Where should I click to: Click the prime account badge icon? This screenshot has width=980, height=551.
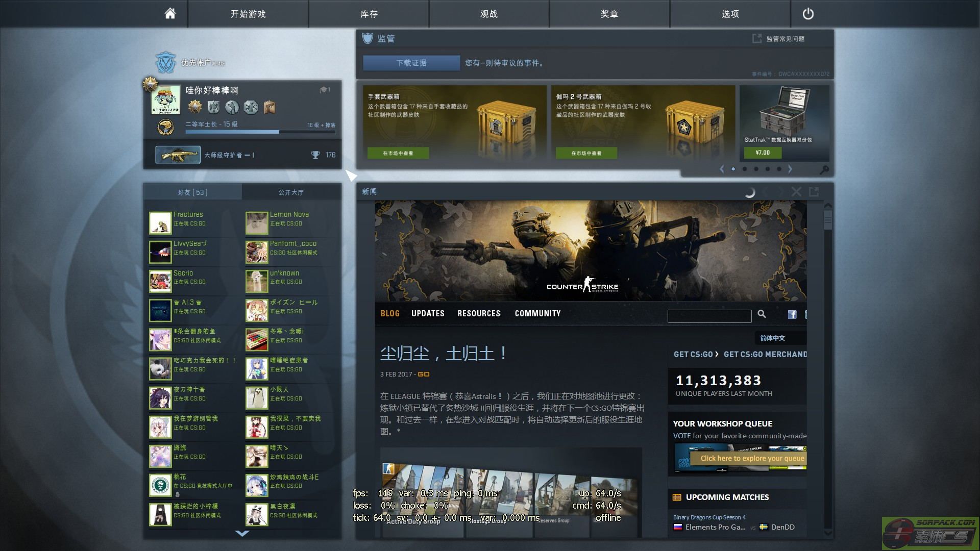point(165,62)
